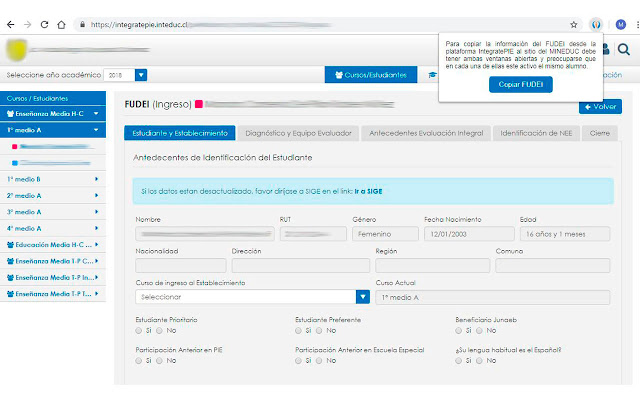This screenshot has width=640, height=400.
Task: Expand the Enseñanza Media T-P T... group
Action: (53, 293)
